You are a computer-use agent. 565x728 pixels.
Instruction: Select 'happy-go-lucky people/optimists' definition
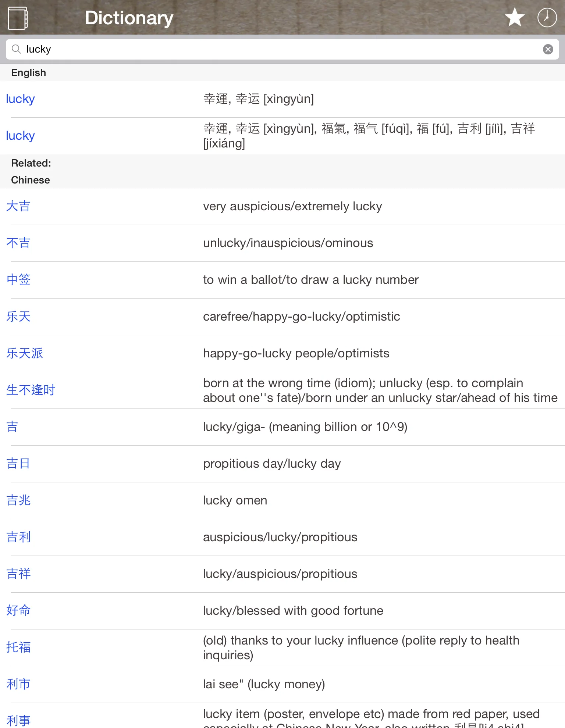(x=296, y=353)
